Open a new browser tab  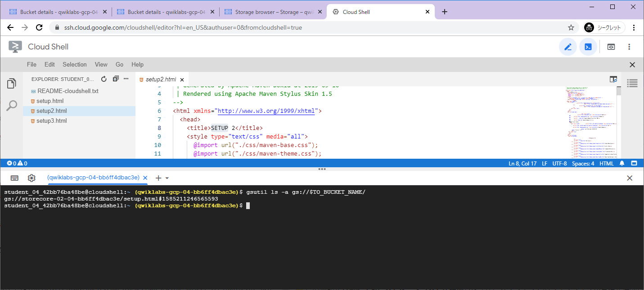(x=445, y=12)
